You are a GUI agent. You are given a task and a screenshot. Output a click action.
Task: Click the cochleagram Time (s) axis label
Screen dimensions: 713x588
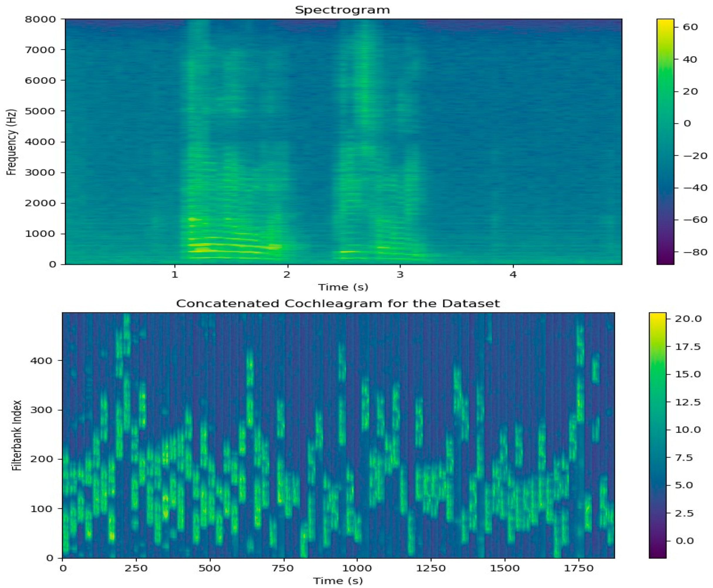click(x=338, y=581)
